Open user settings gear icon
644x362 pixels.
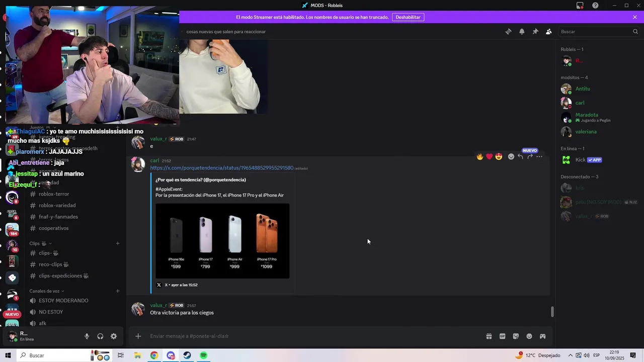coord(114,336)
